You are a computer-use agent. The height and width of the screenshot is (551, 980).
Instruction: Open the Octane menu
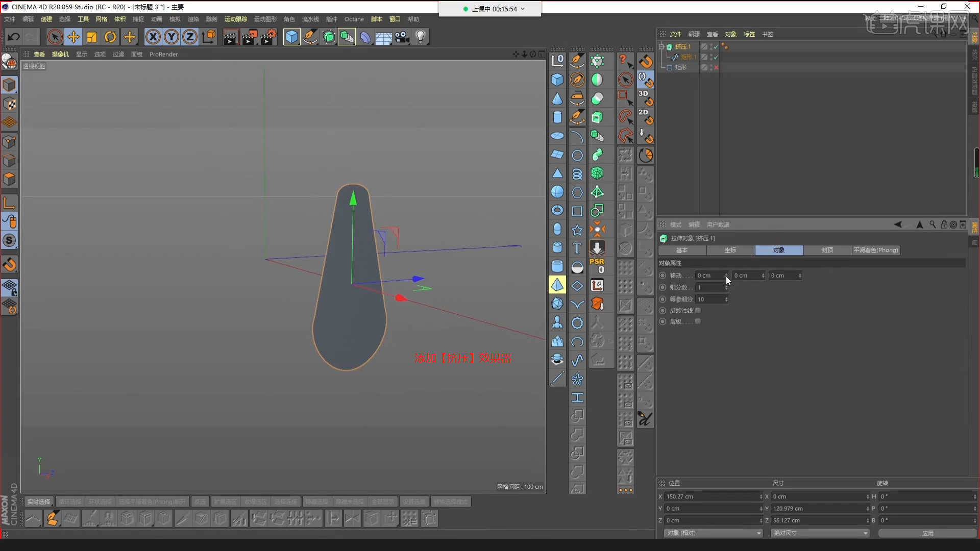[x=354, y=19]
